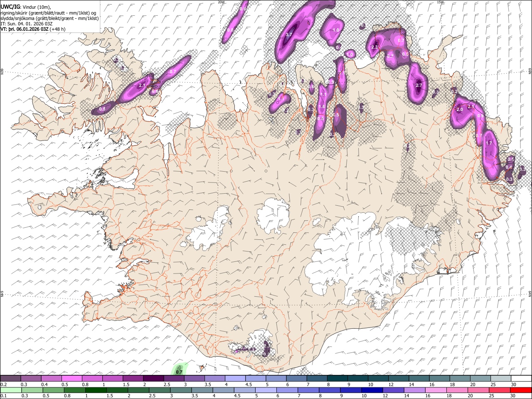Select the 1.7 snowfall value label
The width and height of the screenshot is (532, 399).
pos(489,143)
